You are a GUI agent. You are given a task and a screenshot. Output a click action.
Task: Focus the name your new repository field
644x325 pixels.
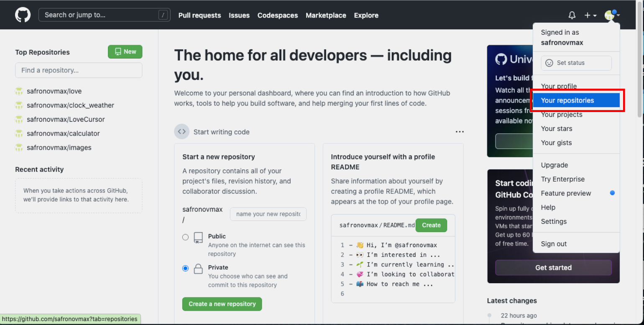pyautogui.click(x=268, y=214)
